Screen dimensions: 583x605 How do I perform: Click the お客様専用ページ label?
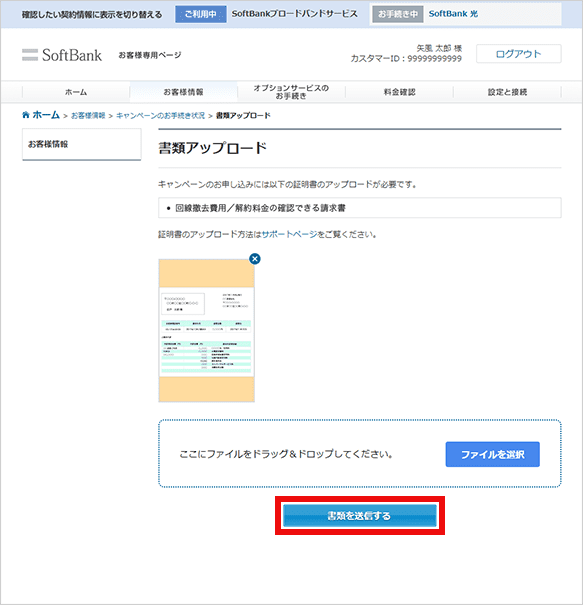click(150, 55)
